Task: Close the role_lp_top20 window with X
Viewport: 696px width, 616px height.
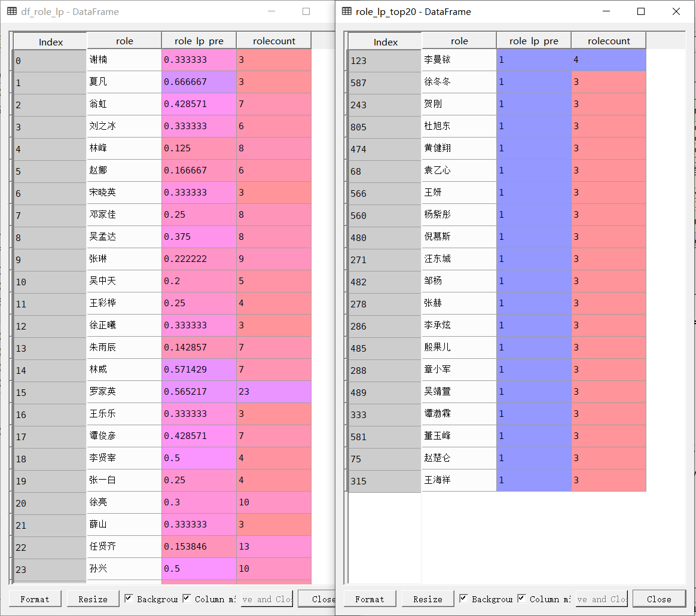Action: pyautogui.click(x=676, y=11)
